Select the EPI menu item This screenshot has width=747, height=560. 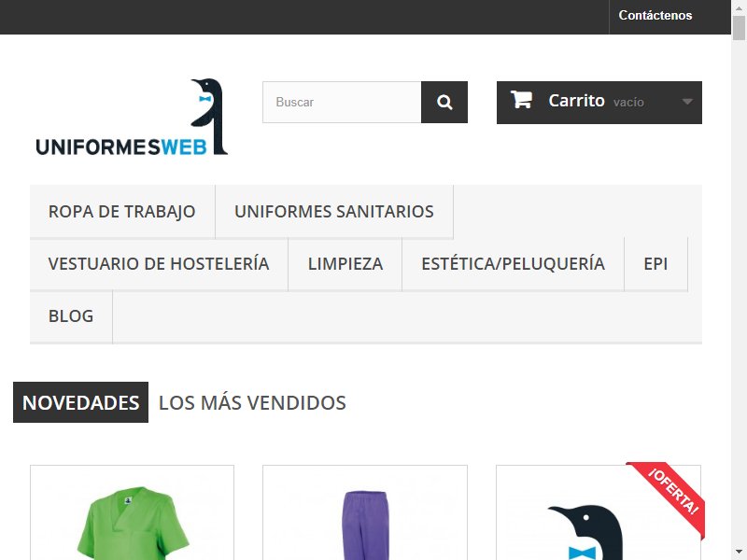click(x=655, y=264)
